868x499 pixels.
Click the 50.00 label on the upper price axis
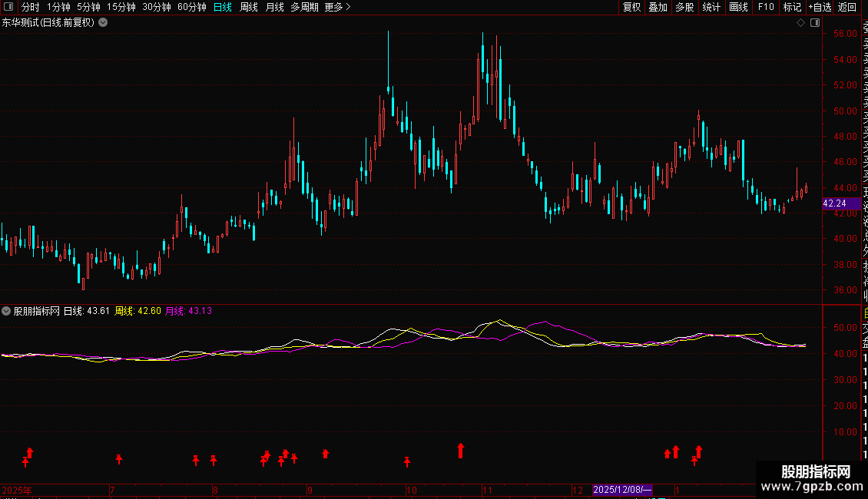845,111
